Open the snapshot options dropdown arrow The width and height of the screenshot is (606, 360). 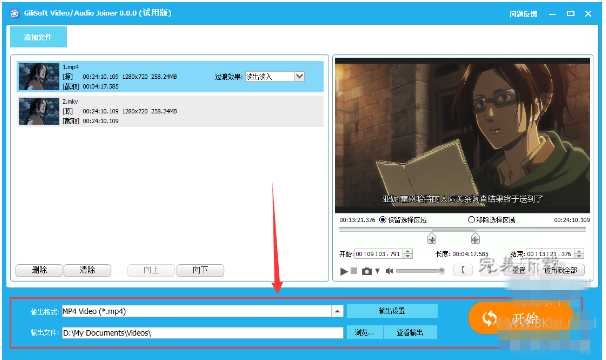click(378, 271)
